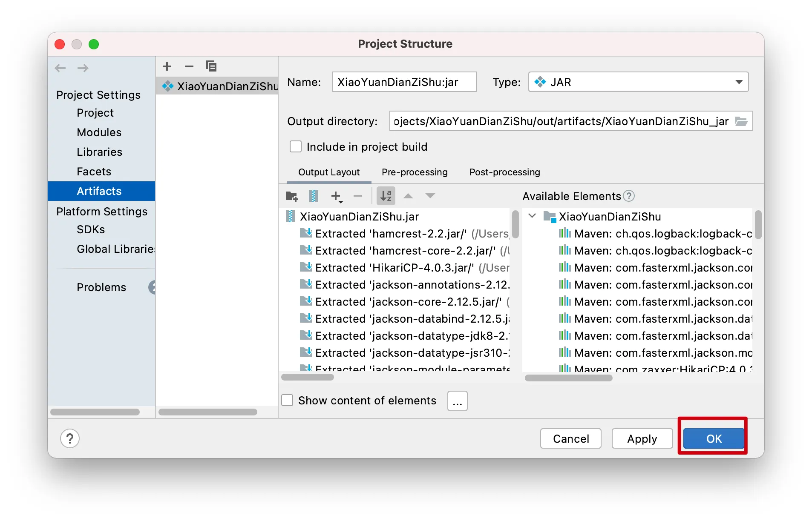Confirm with the OK button
This screenshot has width=812, height=521.
714,438
